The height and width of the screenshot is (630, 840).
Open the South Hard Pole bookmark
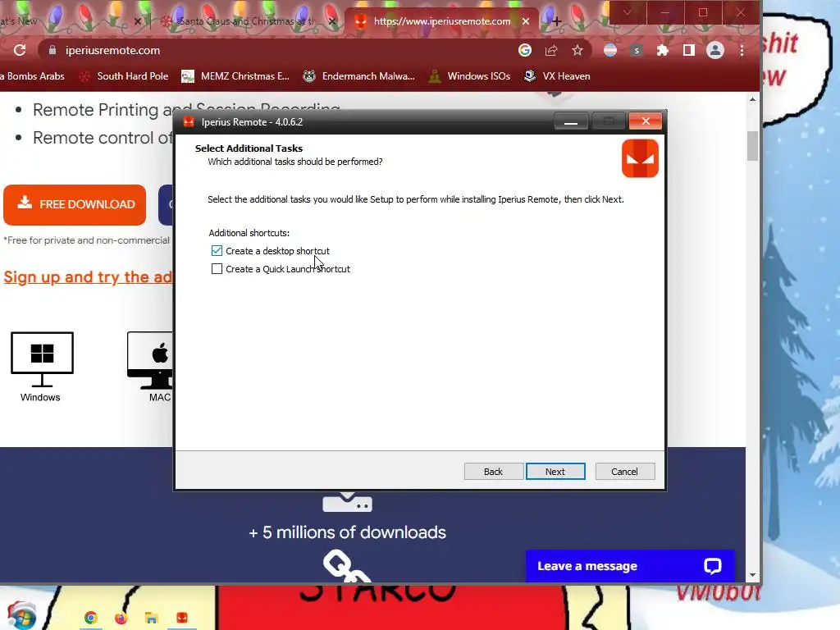click(x=125, y=76)
